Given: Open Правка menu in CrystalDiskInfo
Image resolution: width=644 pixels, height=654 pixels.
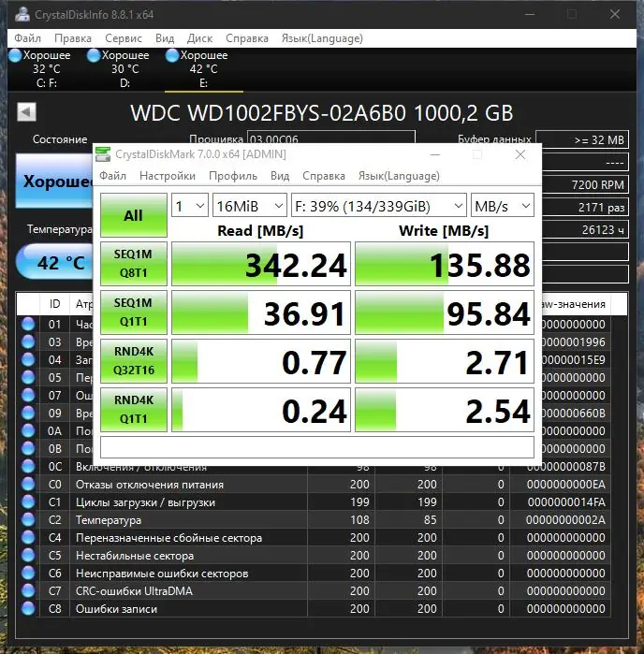Looking at the screenshot, I should click(x=73, y=38).
